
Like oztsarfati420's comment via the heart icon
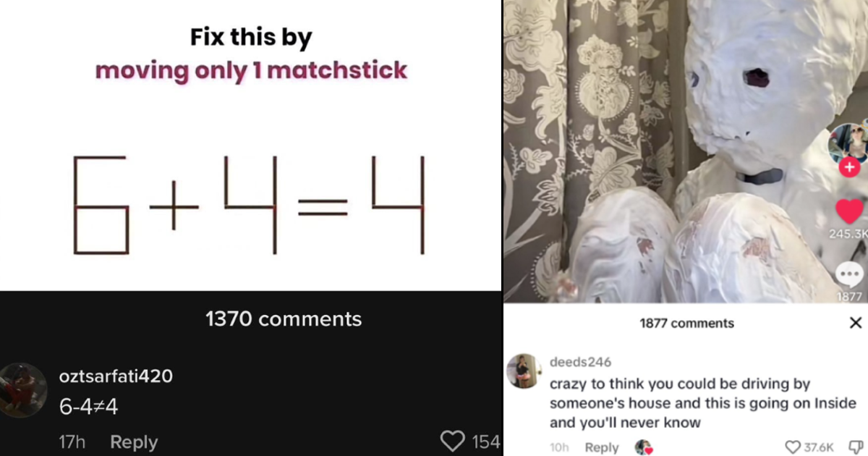click(454, 441)
